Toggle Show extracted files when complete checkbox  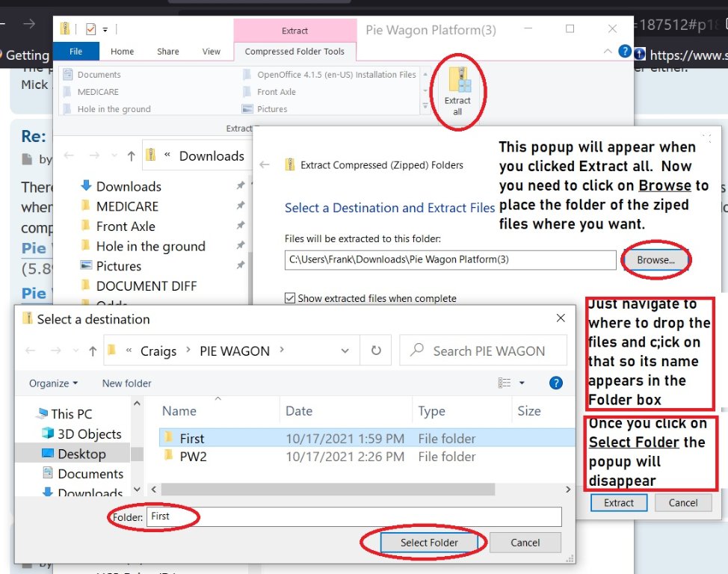[x=290, y=298]
